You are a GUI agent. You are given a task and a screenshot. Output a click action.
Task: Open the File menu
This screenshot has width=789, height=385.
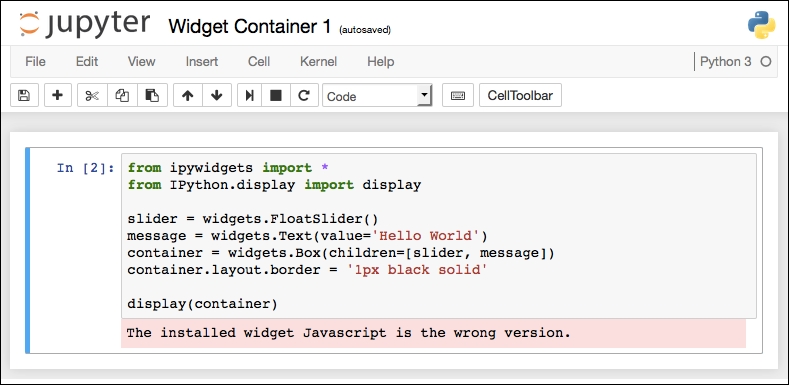(35, 61)
